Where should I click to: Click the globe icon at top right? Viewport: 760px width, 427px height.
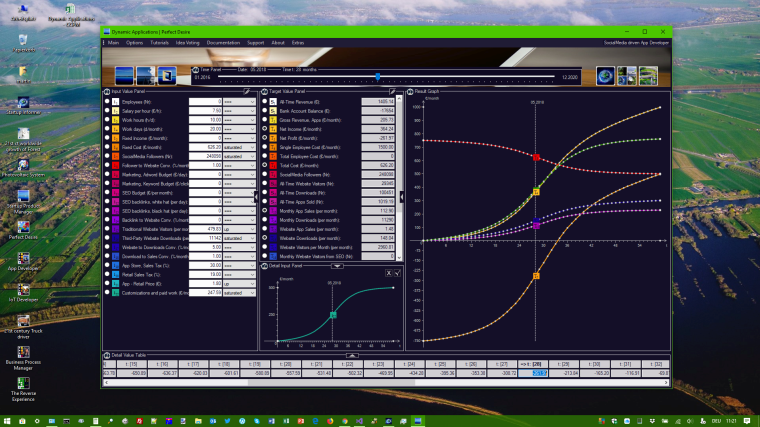[605, 75]
